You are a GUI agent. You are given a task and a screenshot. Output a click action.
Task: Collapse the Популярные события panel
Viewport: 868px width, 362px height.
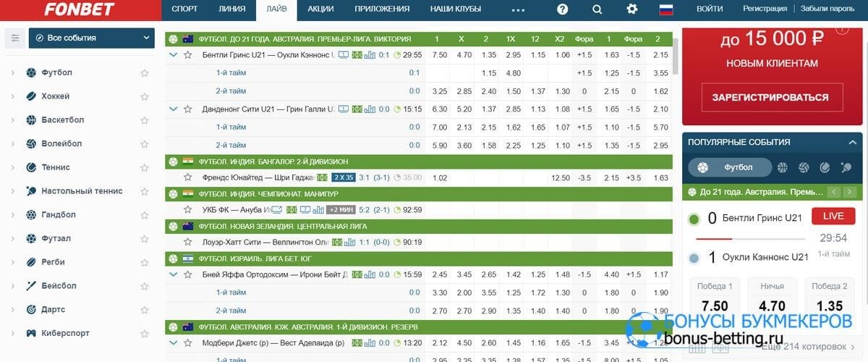click(852, 142)
